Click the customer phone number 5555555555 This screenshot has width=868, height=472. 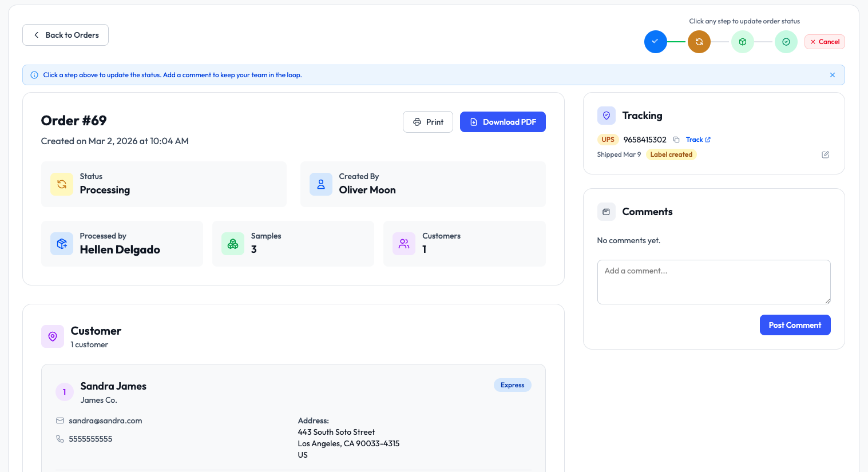tap(90, 439)
